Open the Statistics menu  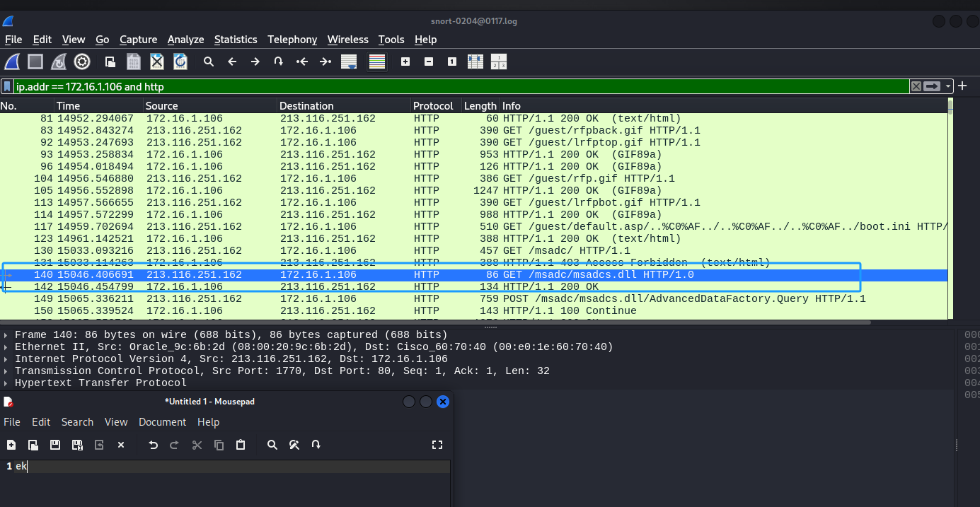coord(236,40)
